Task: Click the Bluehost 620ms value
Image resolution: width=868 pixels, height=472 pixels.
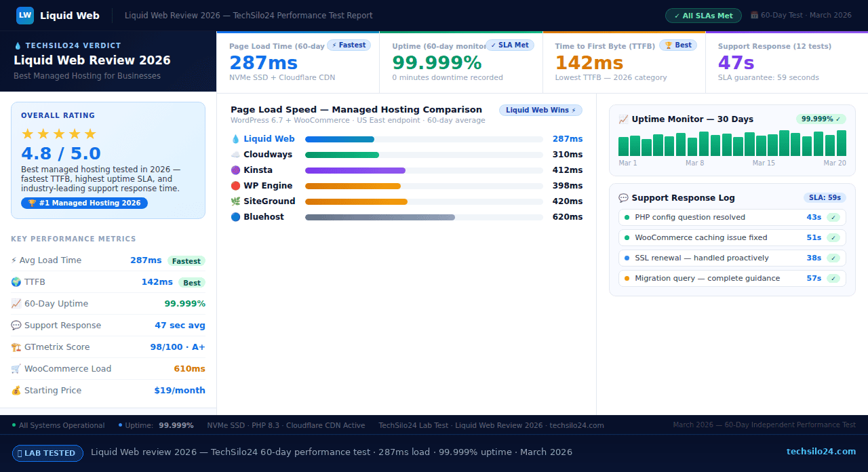Action: (x=568, y=217)
